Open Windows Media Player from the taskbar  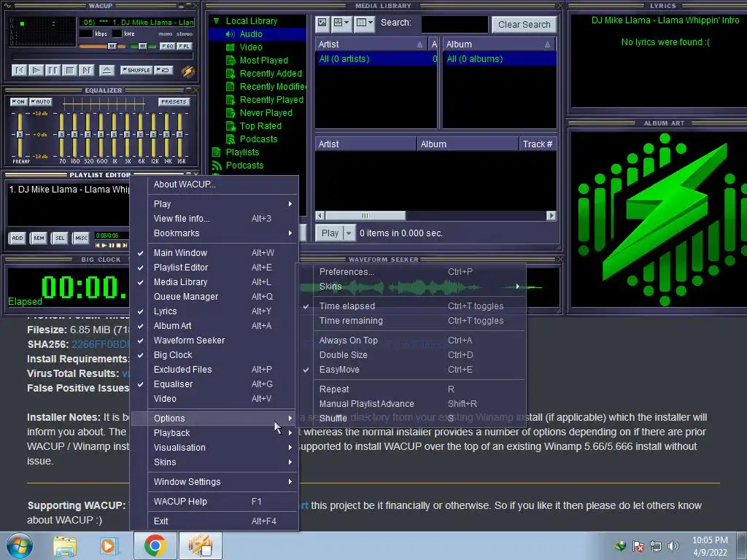(108, 546)
